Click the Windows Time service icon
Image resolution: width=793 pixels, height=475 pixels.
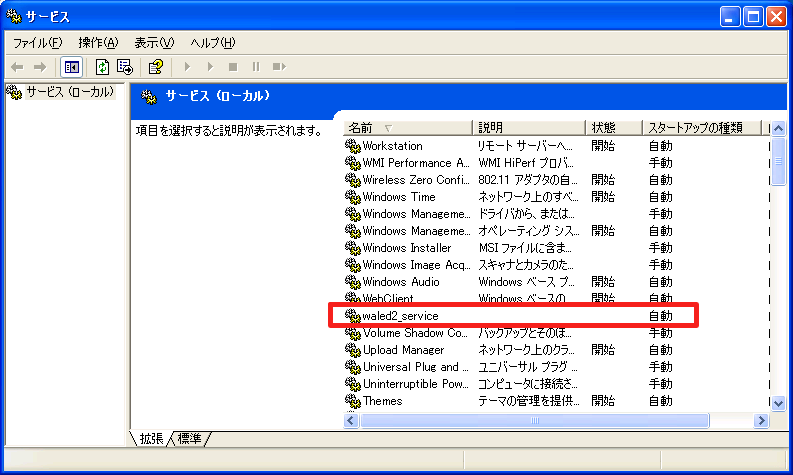point(353,197)
